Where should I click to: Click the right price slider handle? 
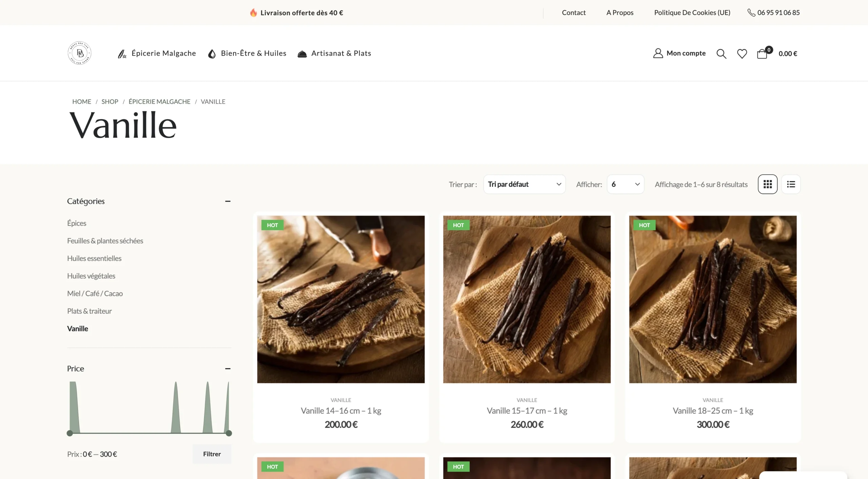(x=229, y=433)
